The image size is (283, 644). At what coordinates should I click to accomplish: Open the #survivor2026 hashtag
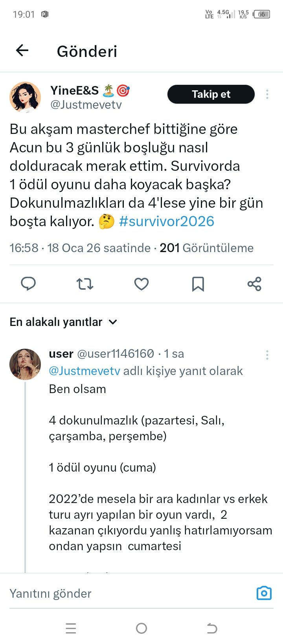166,221
